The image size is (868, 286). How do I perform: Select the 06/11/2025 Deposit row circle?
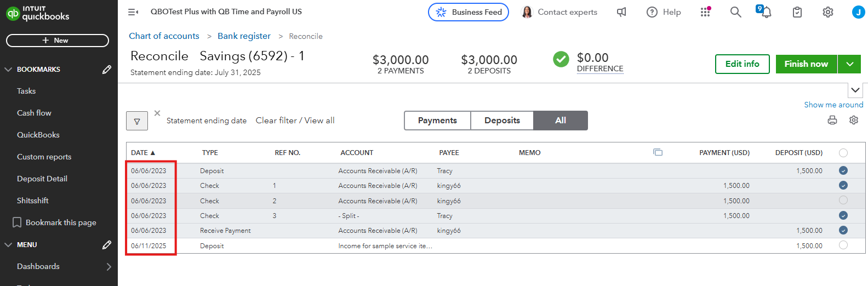843,245
